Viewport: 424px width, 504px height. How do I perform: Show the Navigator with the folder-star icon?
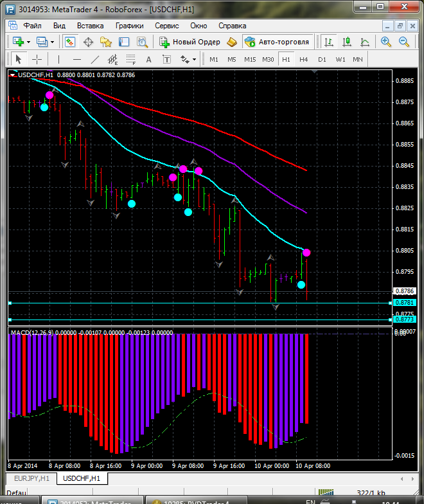point(106,42)
